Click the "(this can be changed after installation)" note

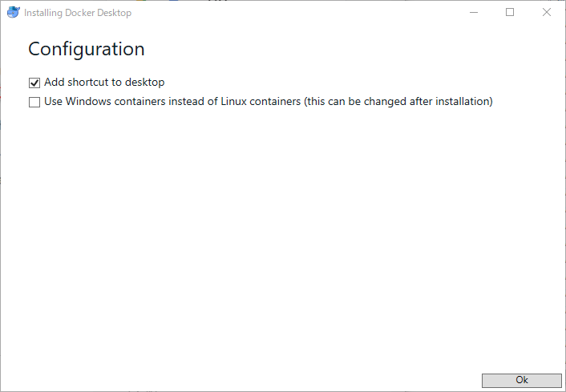point(398,102)
